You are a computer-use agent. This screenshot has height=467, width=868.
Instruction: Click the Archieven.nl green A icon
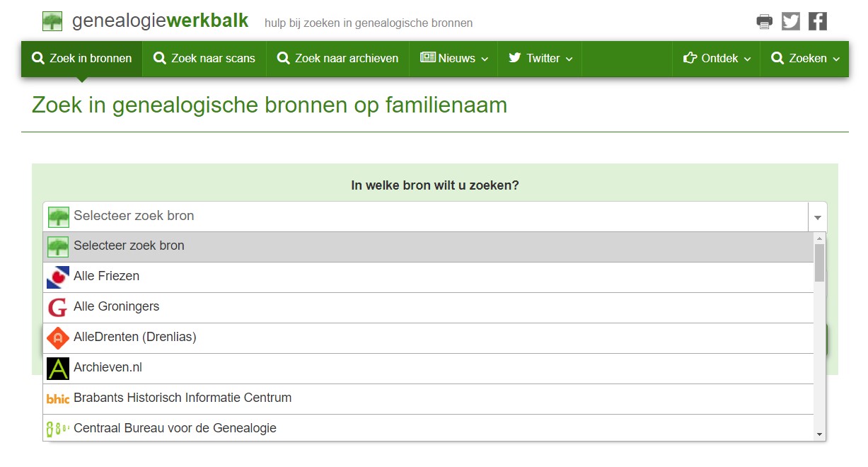(x=58, y=368)
